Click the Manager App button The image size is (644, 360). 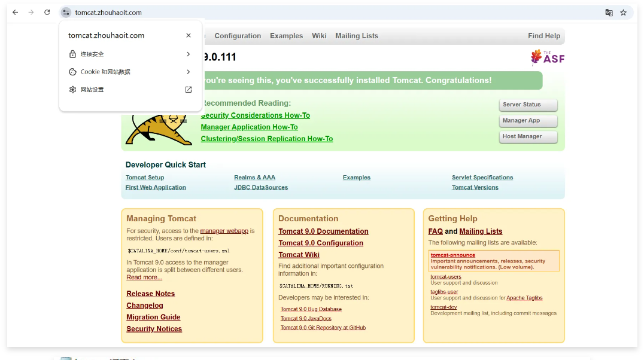528,121
